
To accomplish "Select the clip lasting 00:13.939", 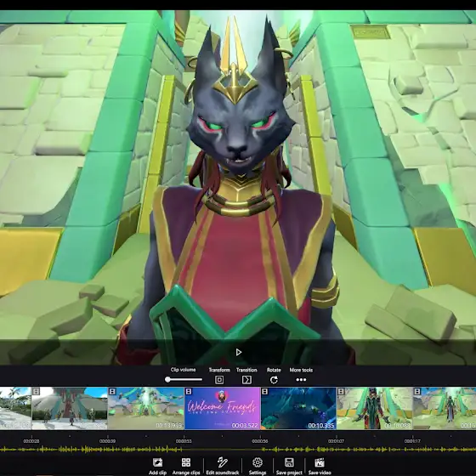I will (x=145, y=408).
